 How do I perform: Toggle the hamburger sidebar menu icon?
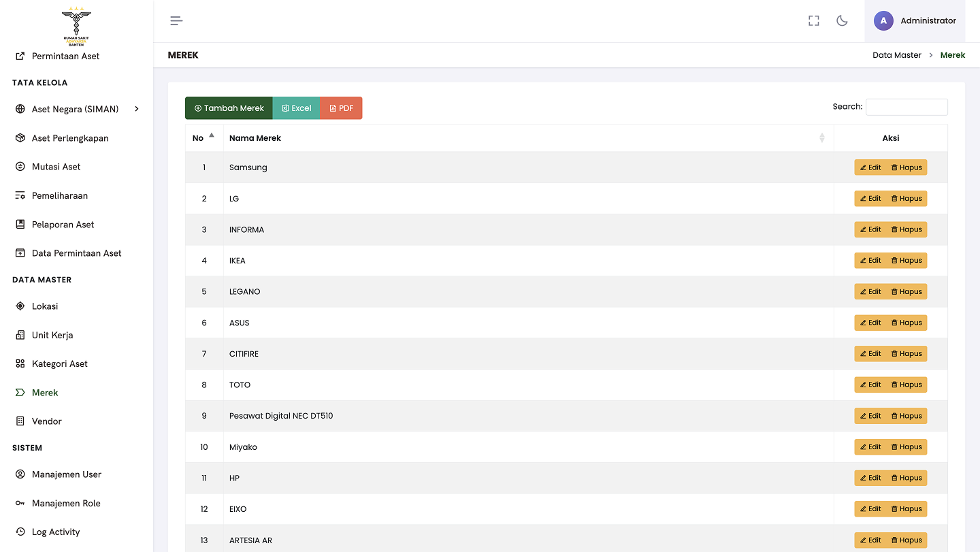pos(176,20)
